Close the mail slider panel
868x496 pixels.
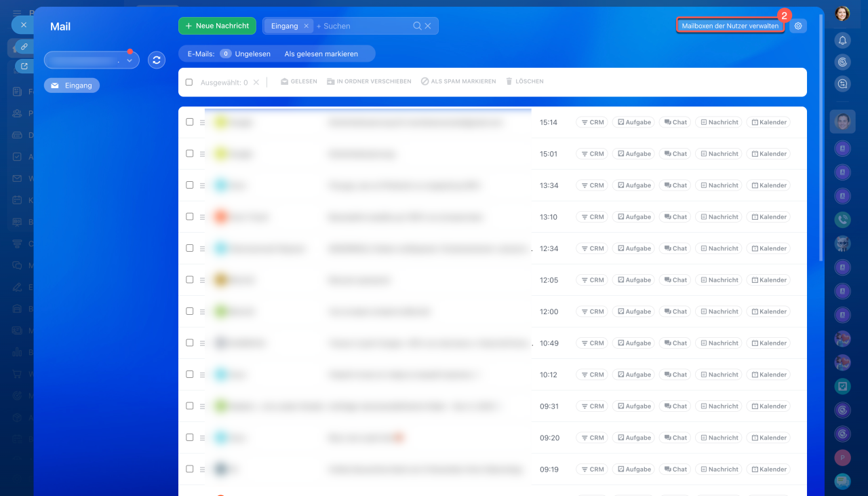click(x=23, y=24)
